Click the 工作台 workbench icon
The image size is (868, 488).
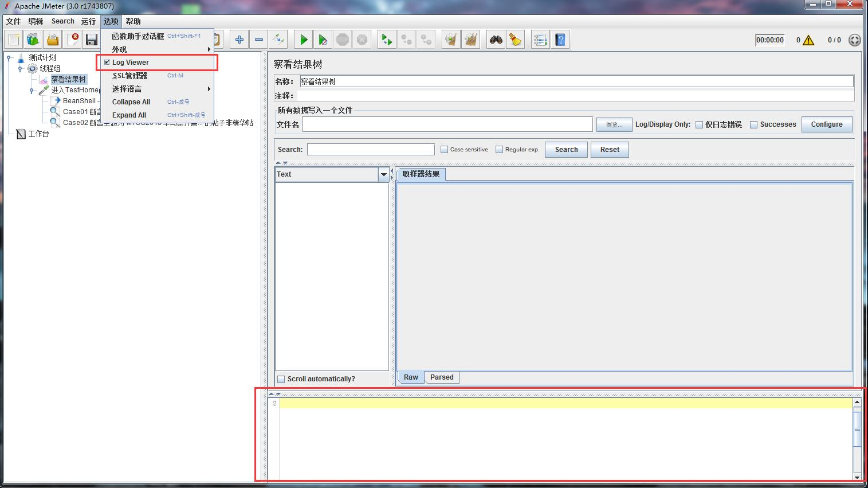click(x=21, y=134)
